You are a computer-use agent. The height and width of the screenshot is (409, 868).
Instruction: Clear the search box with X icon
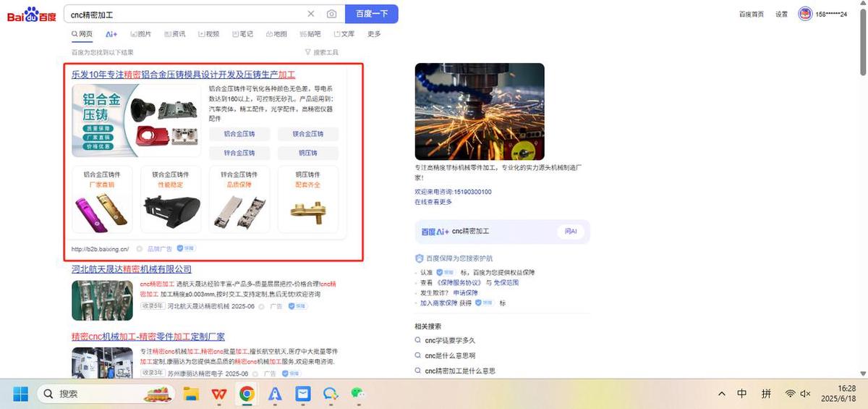[x=311, y=14]
